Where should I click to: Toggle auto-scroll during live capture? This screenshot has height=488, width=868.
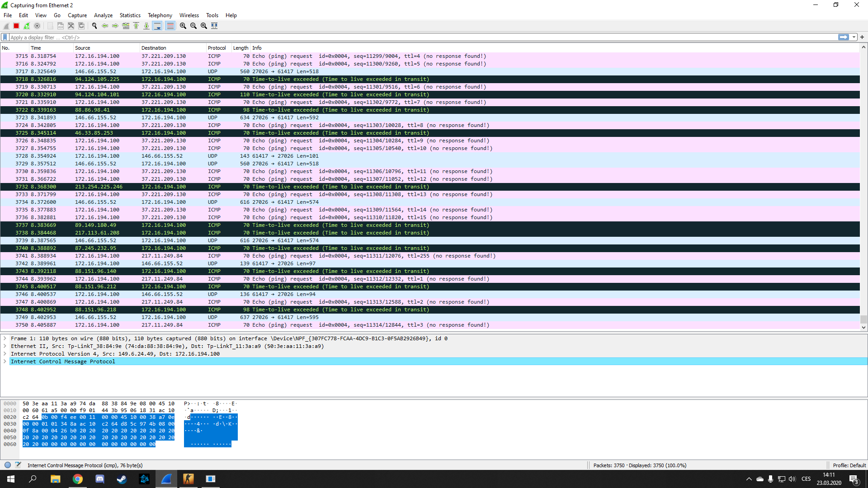coord(157,26)
